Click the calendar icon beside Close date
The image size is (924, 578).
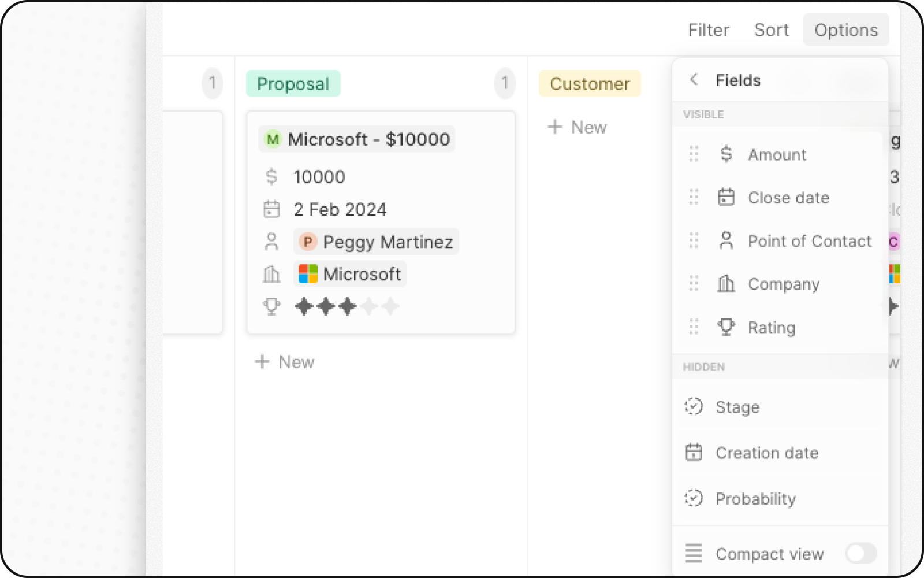click(726, 198)
